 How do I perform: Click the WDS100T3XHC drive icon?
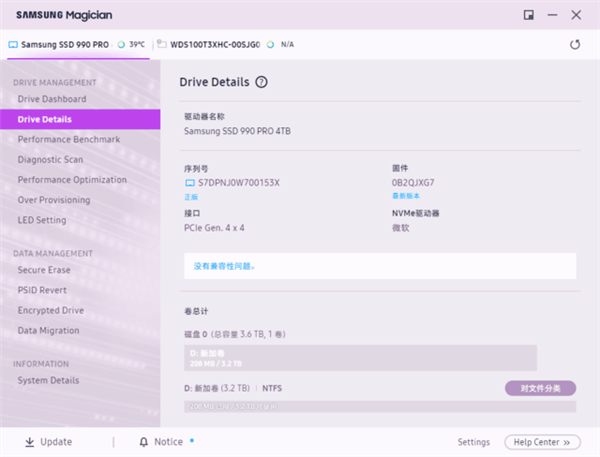tap(162, 45)
